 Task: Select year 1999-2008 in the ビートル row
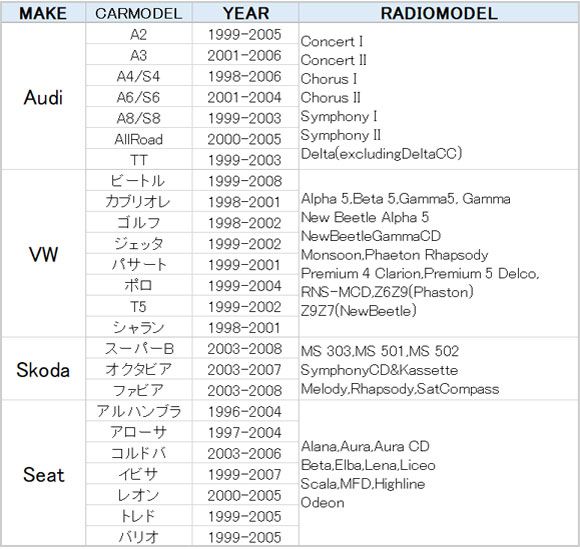tap(246, 181)
